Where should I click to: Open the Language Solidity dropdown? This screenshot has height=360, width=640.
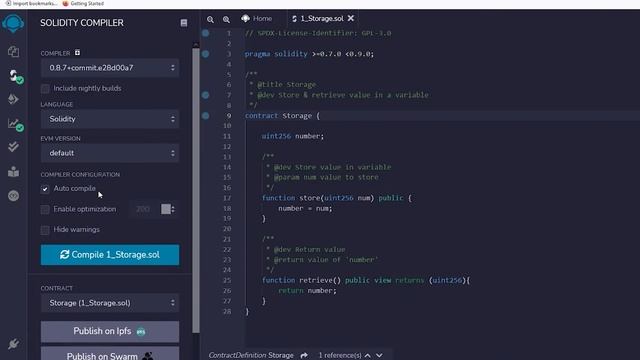(110, 119)
